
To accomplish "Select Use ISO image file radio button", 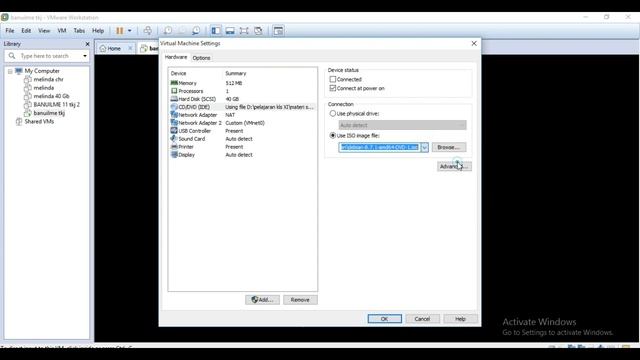I will [x=333, y=135].
